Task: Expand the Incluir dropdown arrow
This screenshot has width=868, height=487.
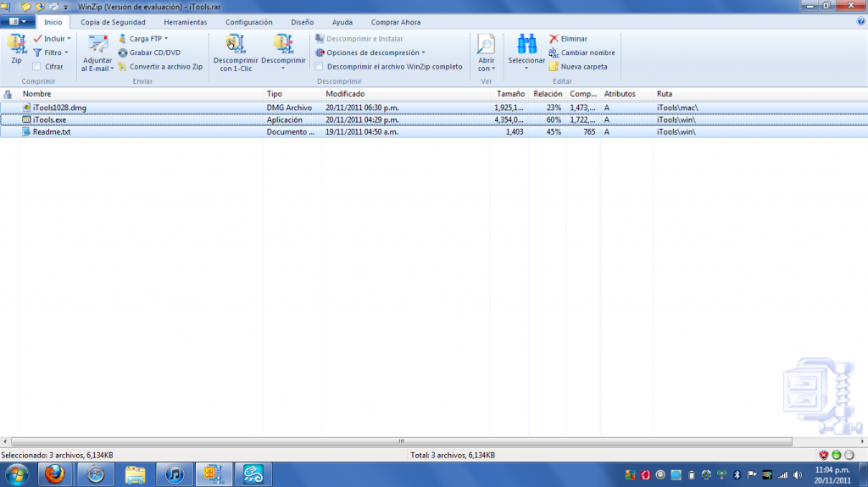Action: coord(69,39)
